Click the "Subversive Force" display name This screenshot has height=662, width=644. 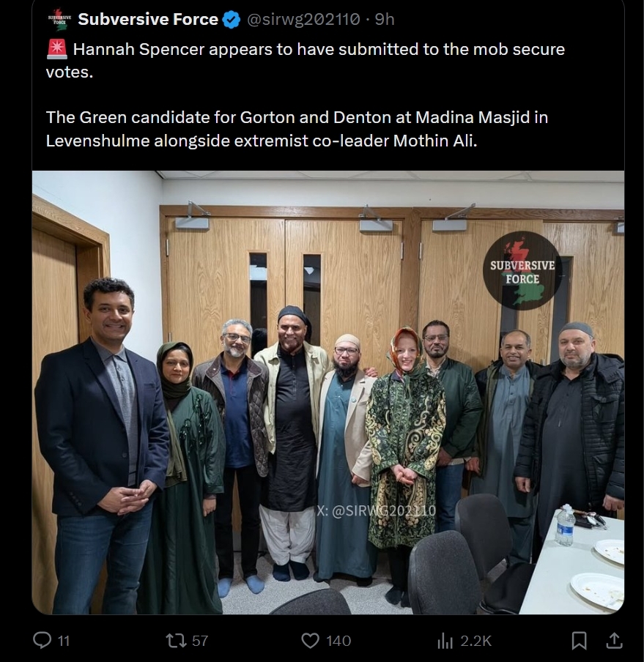pyautogui.click(x=148, y=20)
